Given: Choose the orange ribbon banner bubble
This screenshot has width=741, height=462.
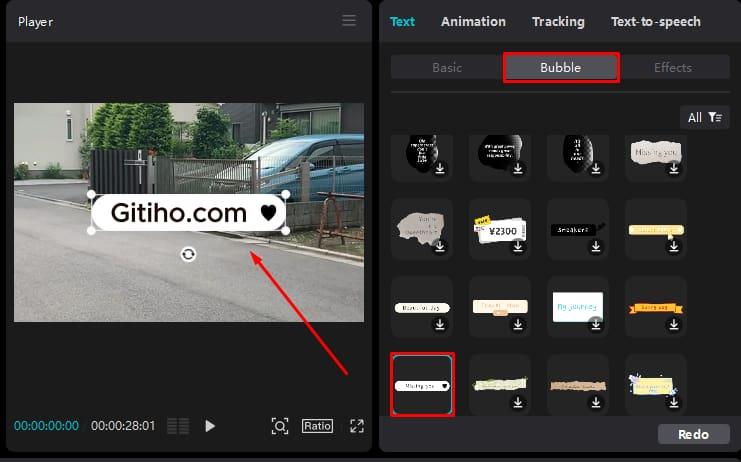Looking at the screenshot, I should (655, 306).
